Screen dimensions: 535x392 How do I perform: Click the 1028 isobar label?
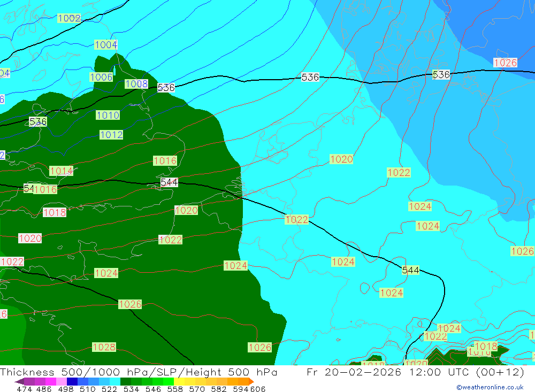tap(104, 347)
